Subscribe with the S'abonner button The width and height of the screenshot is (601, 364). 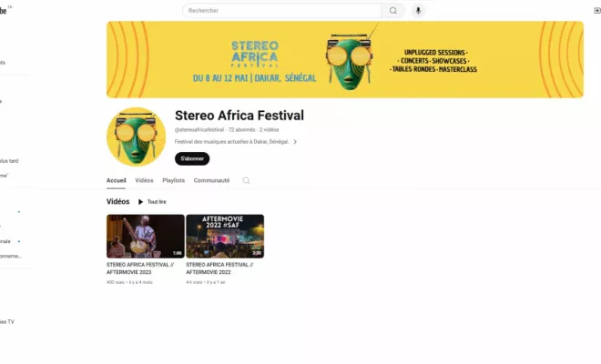tap(192, 158)
